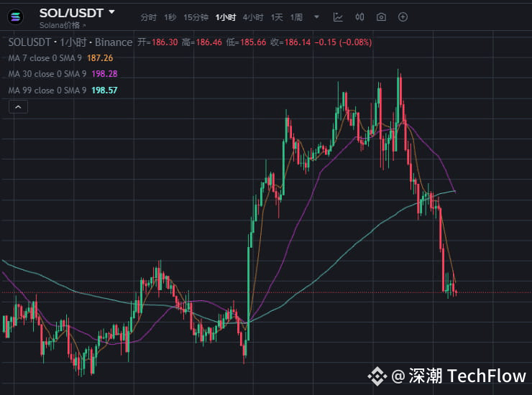Select the MA 7 close indicator legend
Viewport: 532px width, 395px height.
[45, 58]
